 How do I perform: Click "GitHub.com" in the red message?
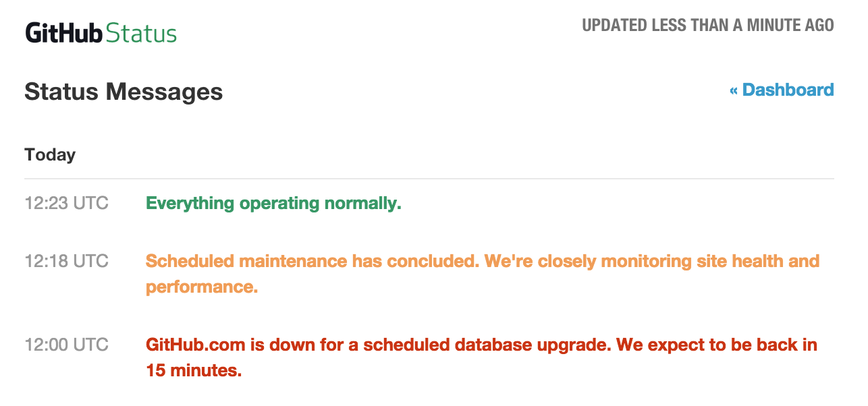[196, 345]
